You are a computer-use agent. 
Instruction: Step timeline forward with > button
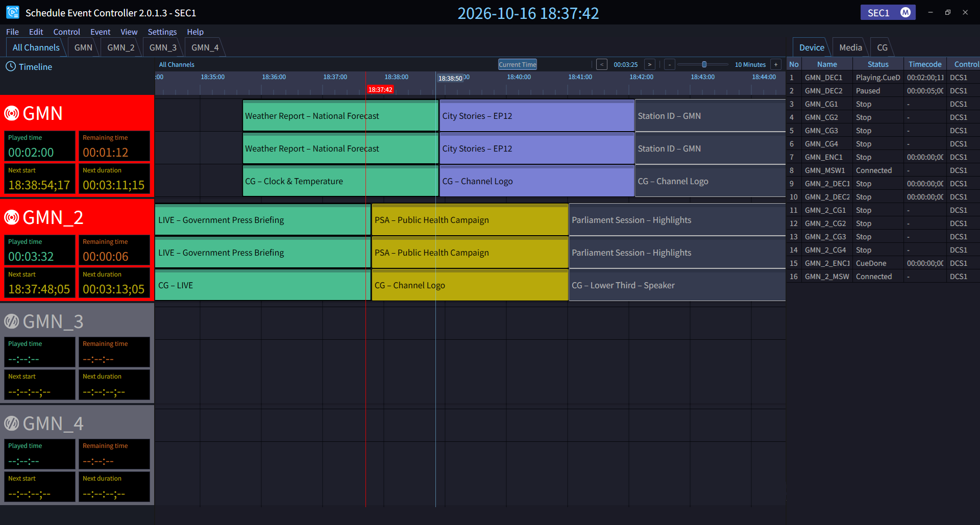(649, 64)
